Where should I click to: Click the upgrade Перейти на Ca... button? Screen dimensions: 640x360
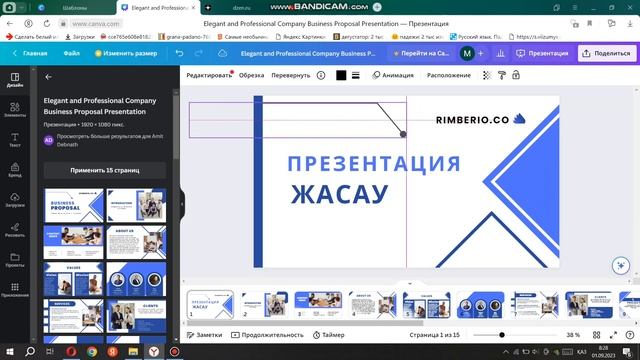421,53
